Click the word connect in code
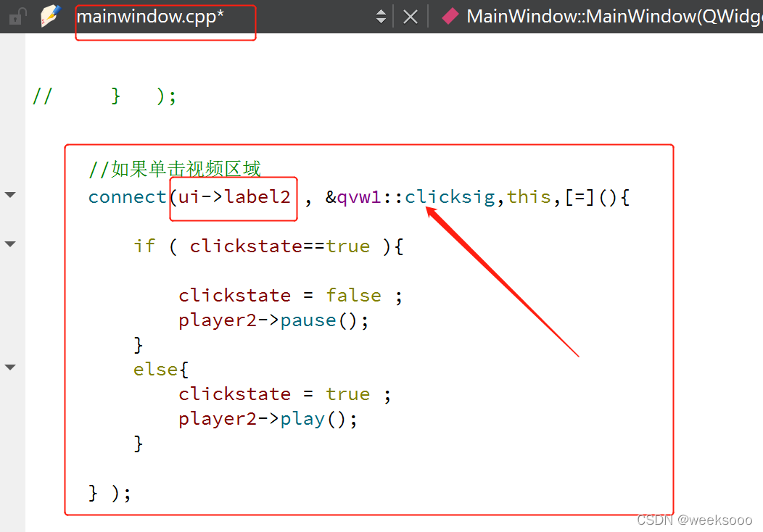The height and width of the screenshot is (532, 763). pyautogui.click(x=128, y=197)
